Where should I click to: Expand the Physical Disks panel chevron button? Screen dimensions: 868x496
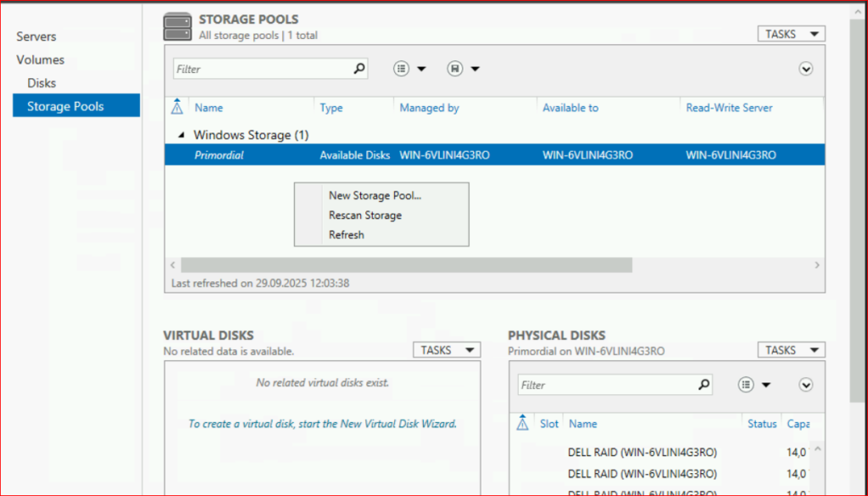point(806,385)
